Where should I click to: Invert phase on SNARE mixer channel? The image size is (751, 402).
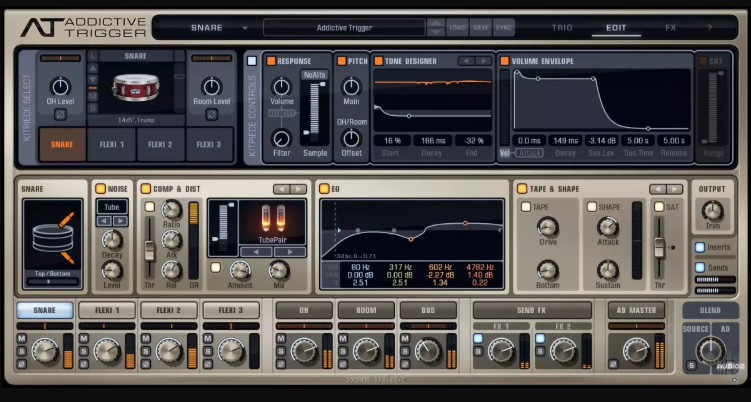click(22, 364)
